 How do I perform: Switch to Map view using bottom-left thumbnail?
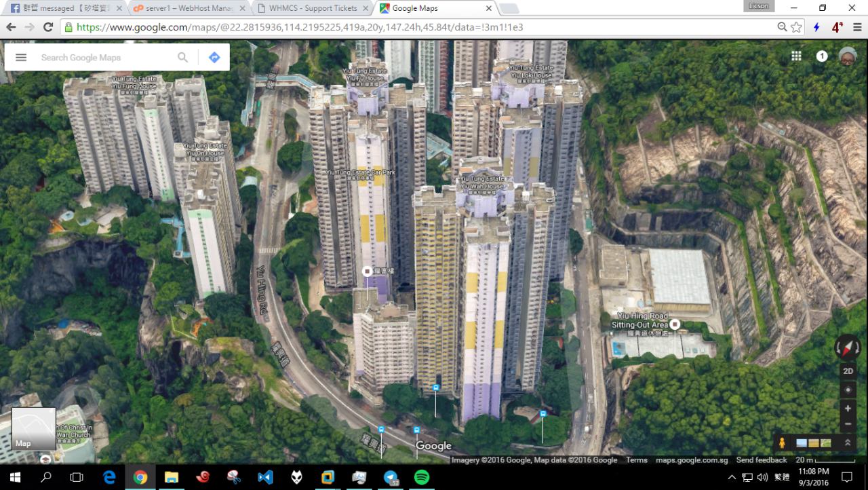(x=34, y=429)
